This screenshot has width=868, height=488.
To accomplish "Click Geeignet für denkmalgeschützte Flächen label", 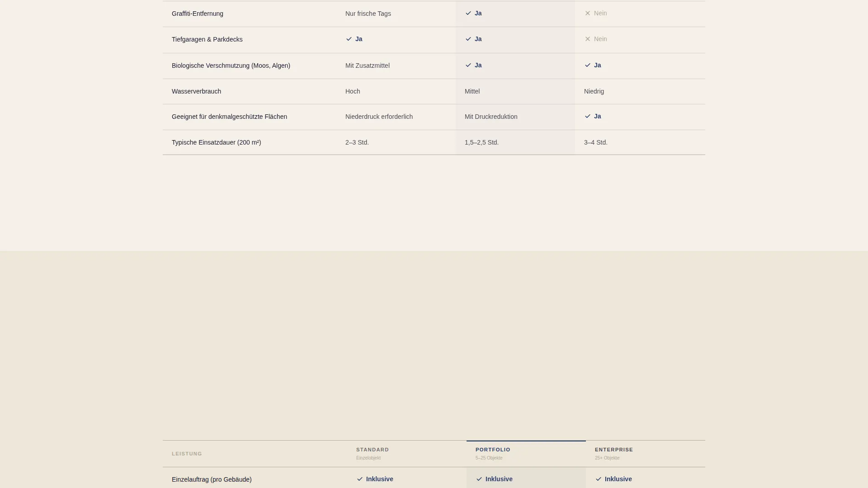I will [x=229, y=117].
